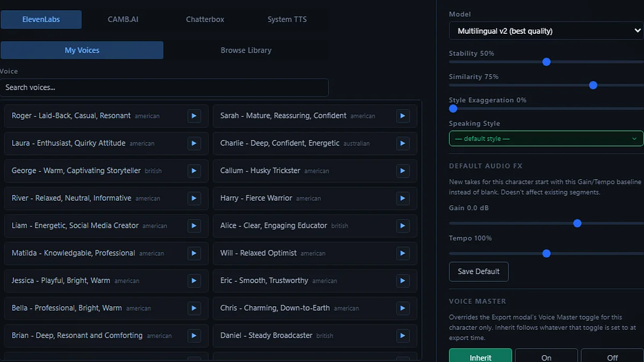The height and width of the screenshot is (362, 644).
Task: Play preview for Daniel voice
Action: point(402,336)
